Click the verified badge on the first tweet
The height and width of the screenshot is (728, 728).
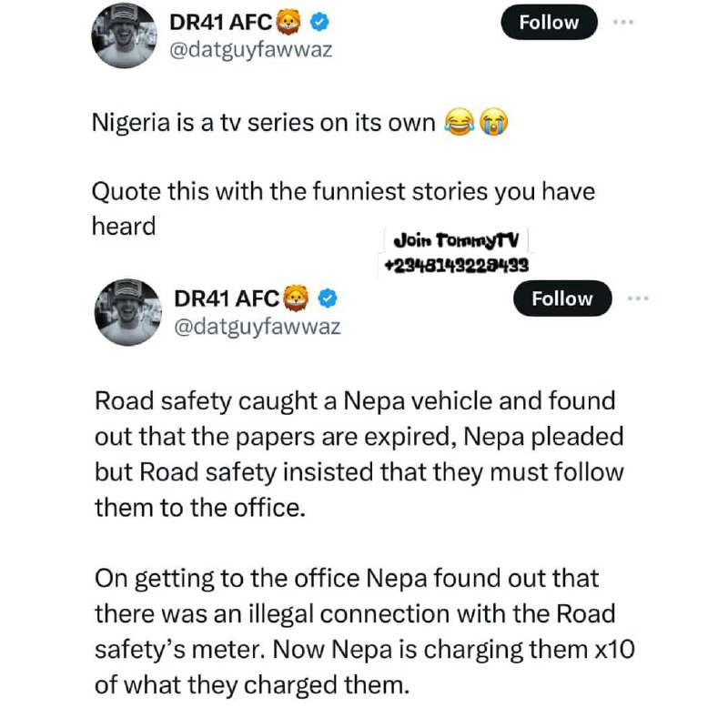pyautogui.click(x=319, y=22)
